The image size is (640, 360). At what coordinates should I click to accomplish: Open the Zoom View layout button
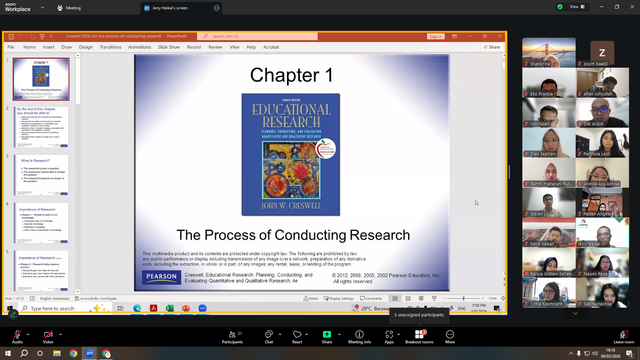click(577, 7)
